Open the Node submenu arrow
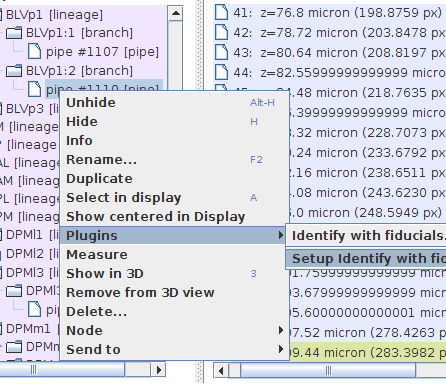This screenshot has width=446, height=384. (x=281, y=330)
